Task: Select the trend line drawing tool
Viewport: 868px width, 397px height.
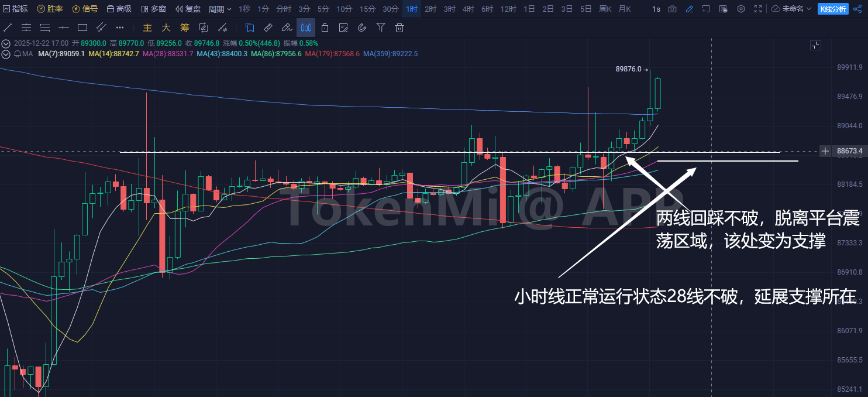Action: (8, 28)
